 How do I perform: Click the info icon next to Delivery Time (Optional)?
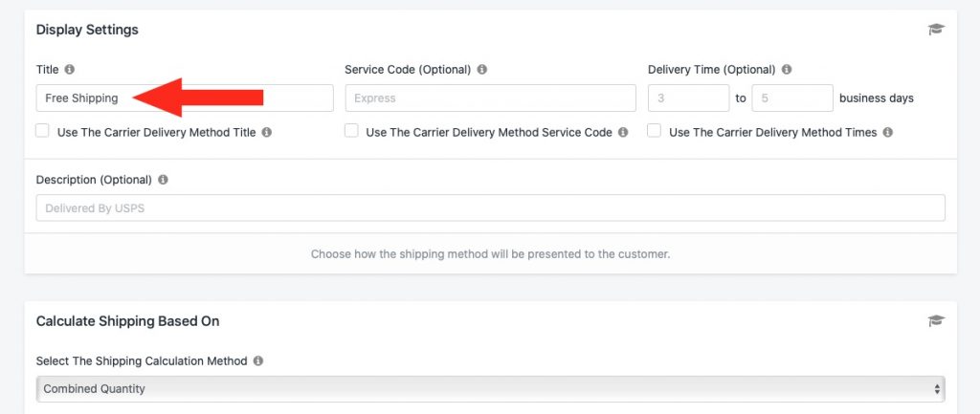pyautogui.click(x=787, y=69)
